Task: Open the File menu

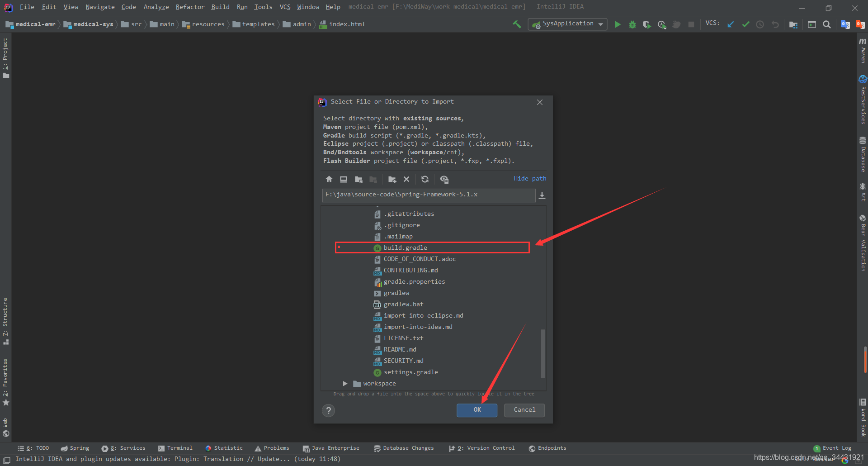Action: point(27,7)
